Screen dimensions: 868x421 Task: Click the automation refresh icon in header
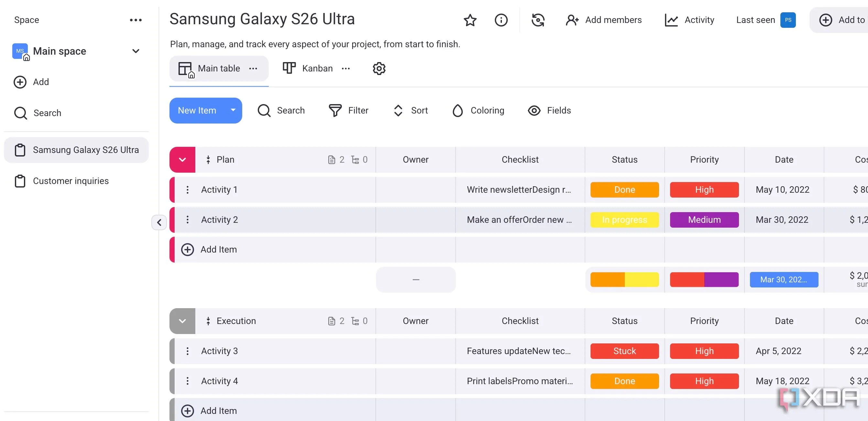click(x=538, y=20)
